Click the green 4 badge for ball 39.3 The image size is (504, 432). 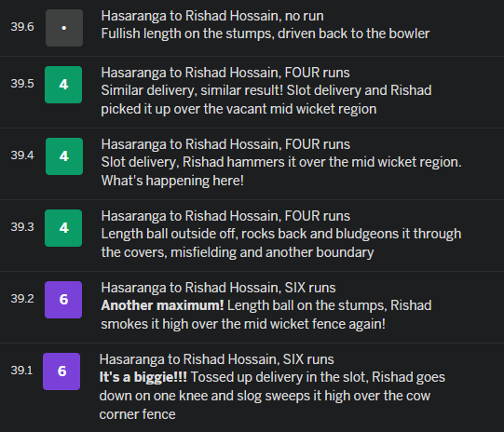(63, 228)
